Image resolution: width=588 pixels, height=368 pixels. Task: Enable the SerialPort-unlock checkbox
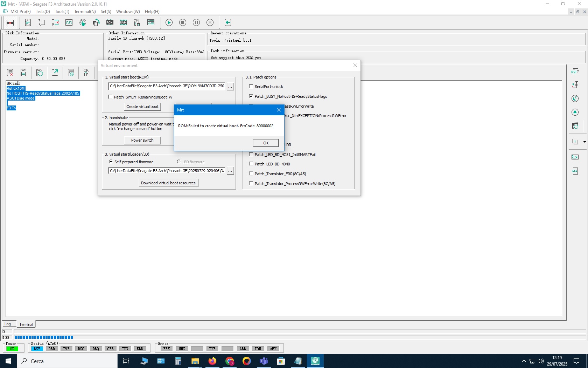point(251,86)
